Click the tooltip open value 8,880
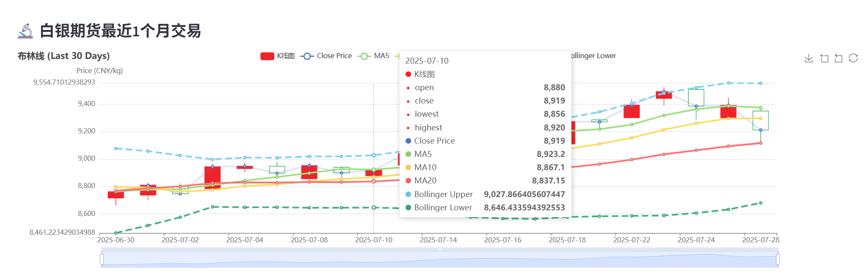This screenshot has width=868, height=280. 554,88
